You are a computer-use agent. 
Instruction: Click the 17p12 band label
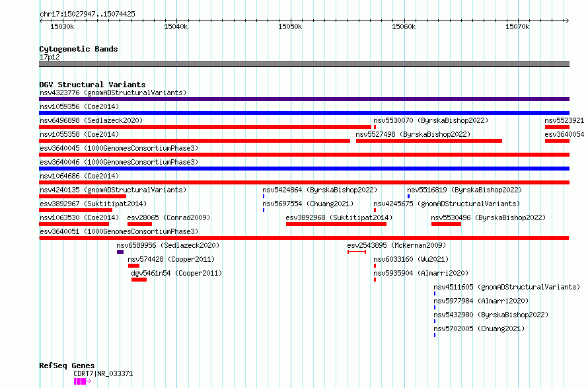[x=50, y=57]
